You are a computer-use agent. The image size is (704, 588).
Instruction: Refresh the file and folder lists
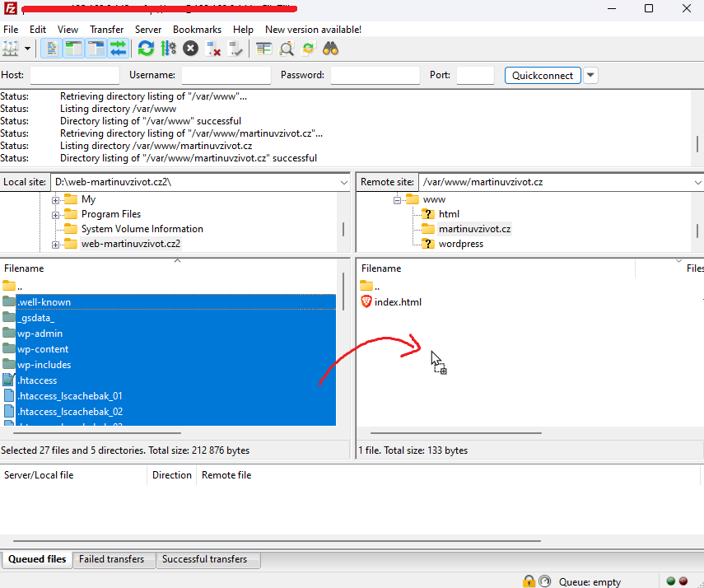pyautogui.click(x=146, y=49)
